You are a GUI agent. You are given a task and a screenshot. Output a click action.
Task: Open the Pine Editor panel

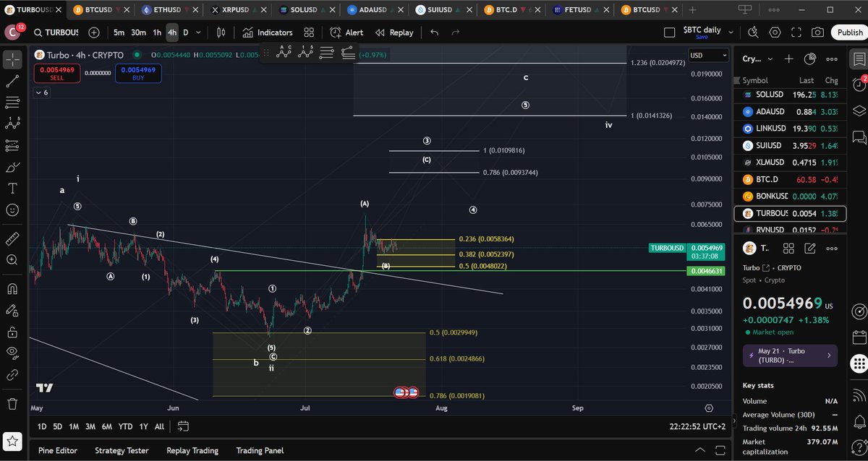(58, 450)
